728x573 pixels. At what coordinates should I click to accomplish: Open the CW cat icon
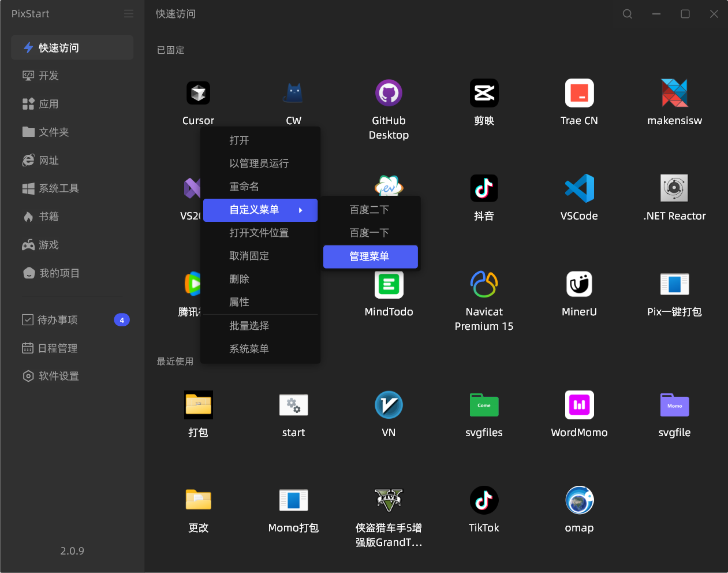click(x=293, y=93)
